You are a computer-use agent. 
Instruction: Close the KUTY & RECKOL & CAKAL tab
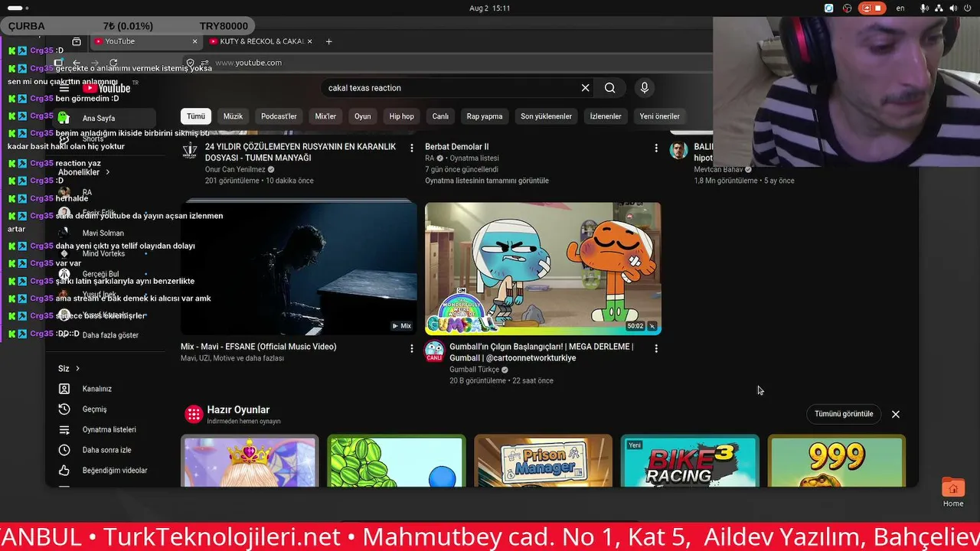pos(310,41)
